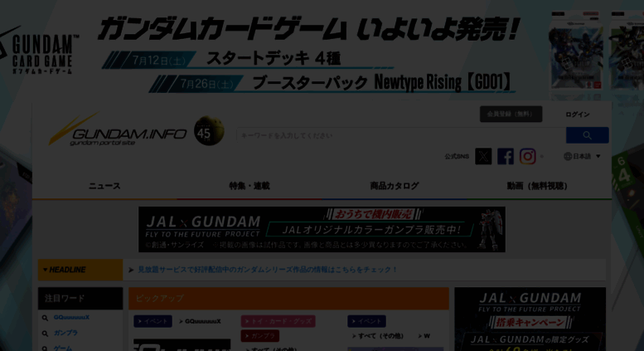Select the トイ・カード・グッズ category tag
Viewport: 644px width, 351px height.
pyautogui.click(x=278, y=321)
